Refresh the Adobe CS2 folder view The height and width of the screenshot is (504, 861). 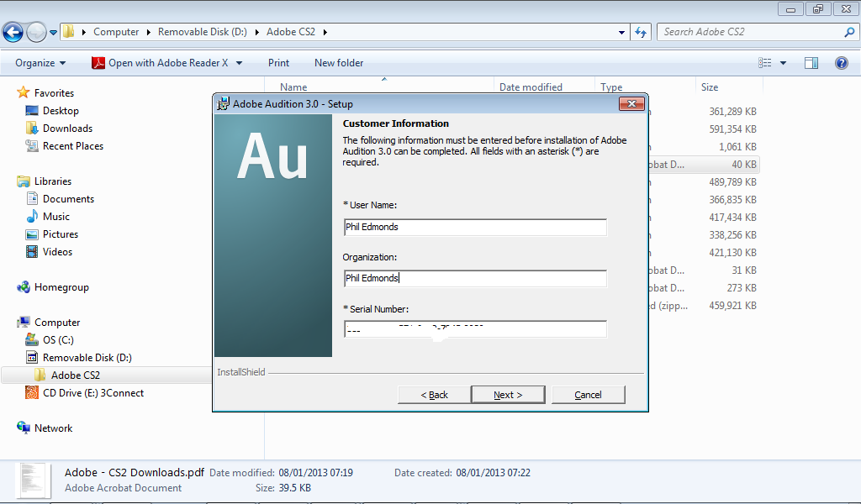640,33
